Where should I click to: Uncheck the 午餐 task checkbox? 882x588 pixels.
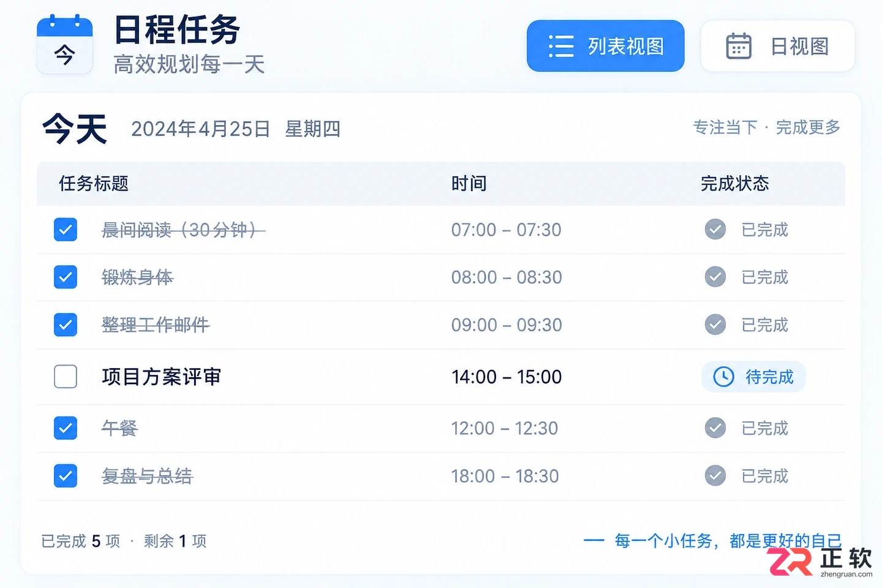coord(66,428)
